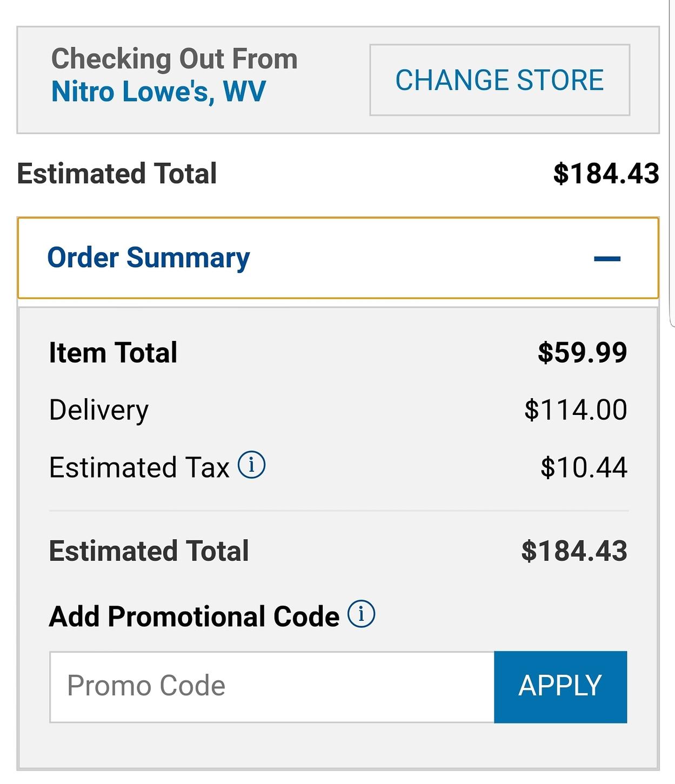Click the $114.00 delivery charge

click(576, 410)
